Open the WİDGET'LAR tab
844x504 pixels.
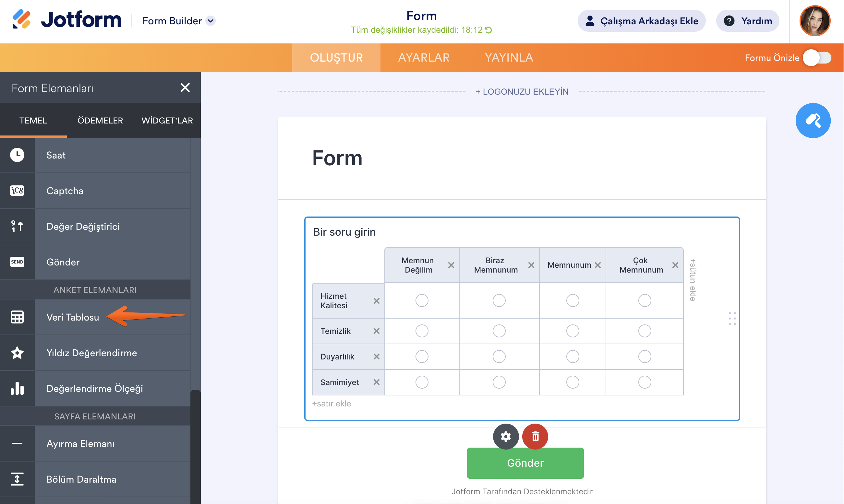[x=167, y=121]
